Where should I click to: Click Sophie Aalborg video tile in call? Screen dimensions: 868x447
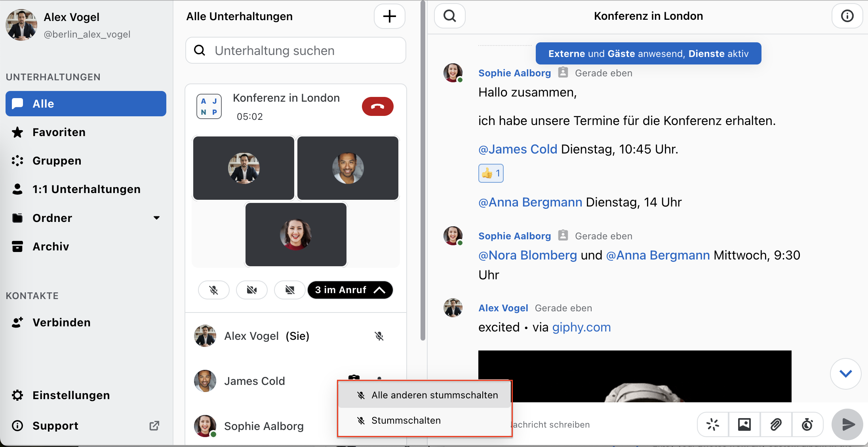tap(296, 235)
